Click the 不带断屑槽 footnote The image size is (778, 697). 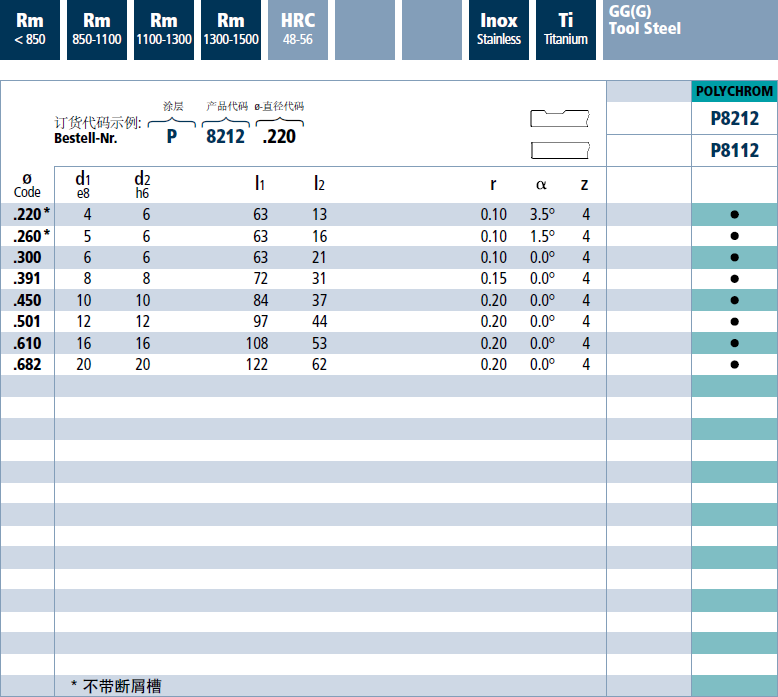point(117,686)
